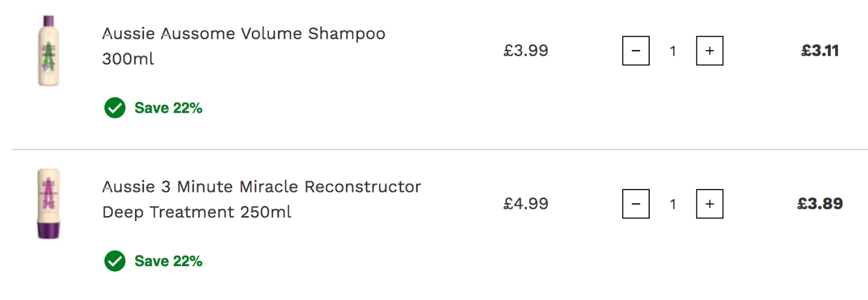Select the Save 22% offer under Volume Shampoo
868x300 pixels.
coord(168,108)
